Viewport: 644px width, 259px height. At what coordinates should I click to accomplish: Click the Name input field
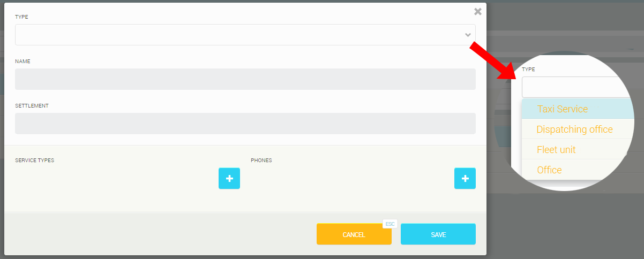pyautogui.click(x=245, y=79)
